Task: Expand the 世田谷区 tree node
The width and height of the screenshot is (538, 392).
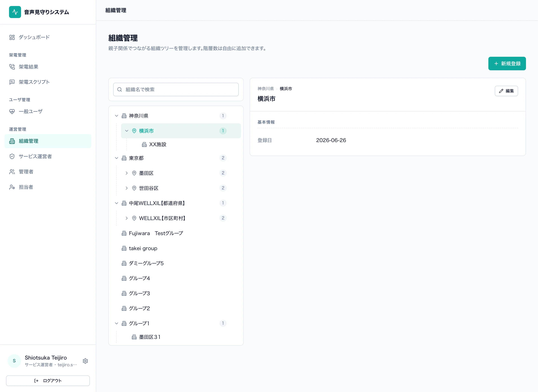Action: point(127,188)
